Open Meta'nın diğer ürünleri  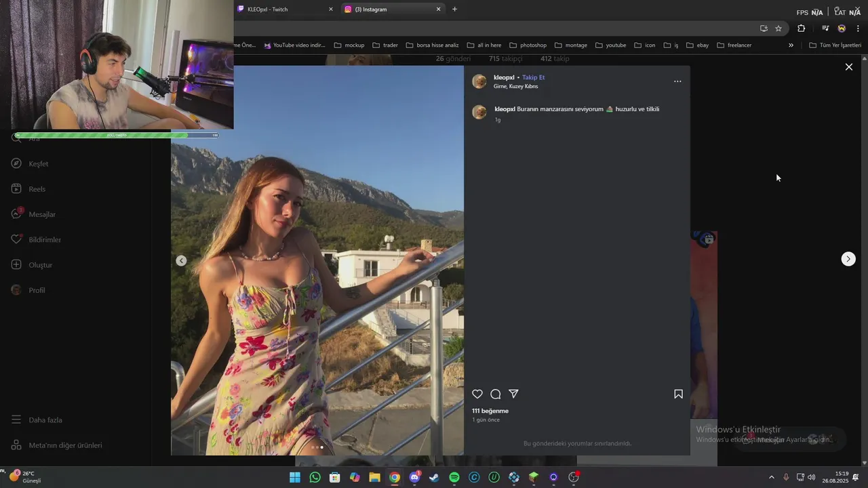pyautogui.click(x=57, y=445)
